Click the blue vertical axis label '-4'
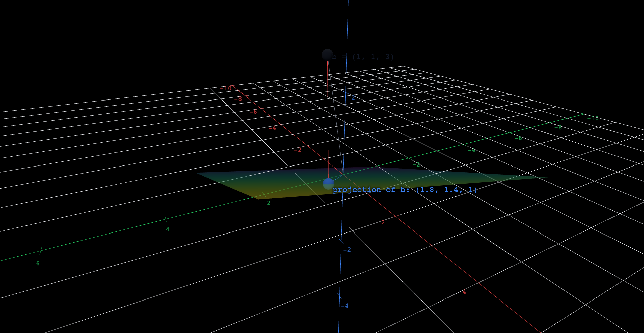The height and width of the screenshot is (333, 644). (345, 306)
